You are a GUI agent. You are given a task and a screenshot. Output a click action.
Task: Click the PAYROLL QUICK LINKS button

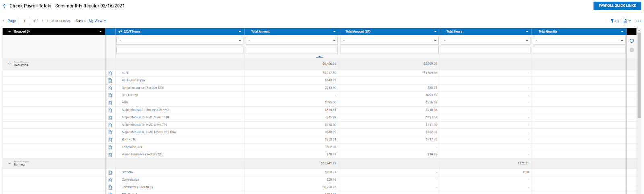click(617, 6)
